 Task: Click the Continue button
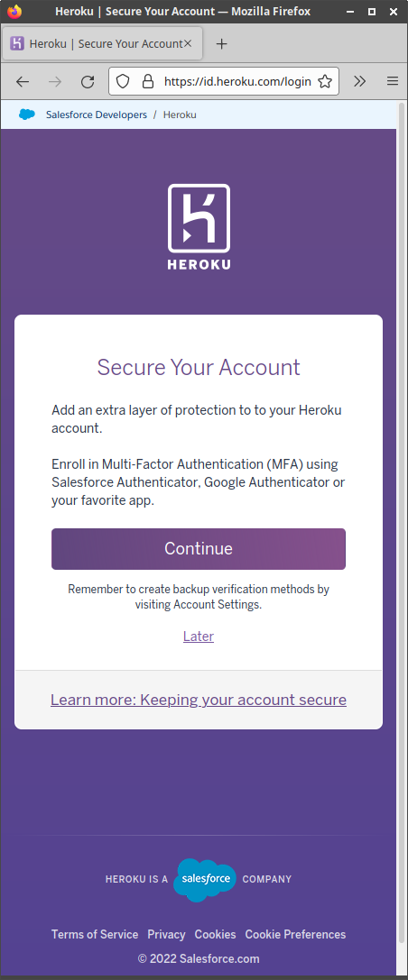(199, 549)
